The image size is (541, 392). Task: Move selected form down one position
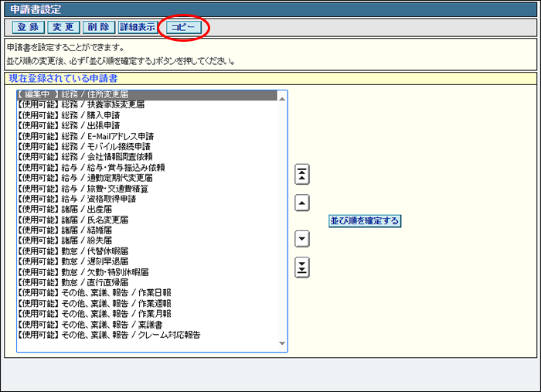pos(302,239)
